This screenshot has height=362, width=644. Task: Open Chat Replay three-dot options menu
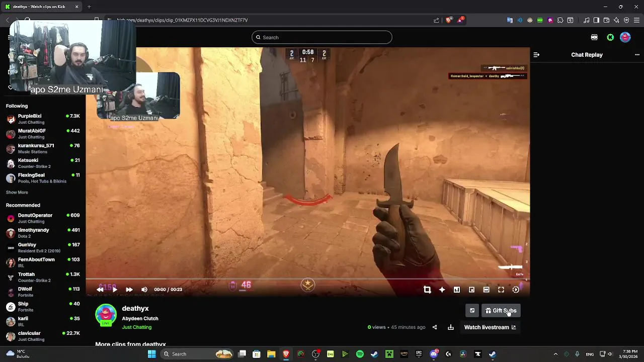(x=637, y=55)
